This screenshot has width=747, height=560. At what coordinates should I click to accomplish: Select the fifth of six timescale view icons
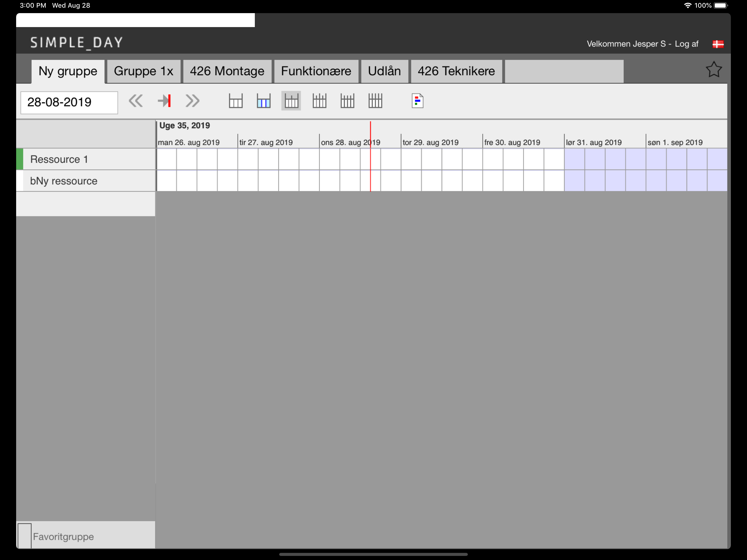pyautogui.click(x=347, y=101)
